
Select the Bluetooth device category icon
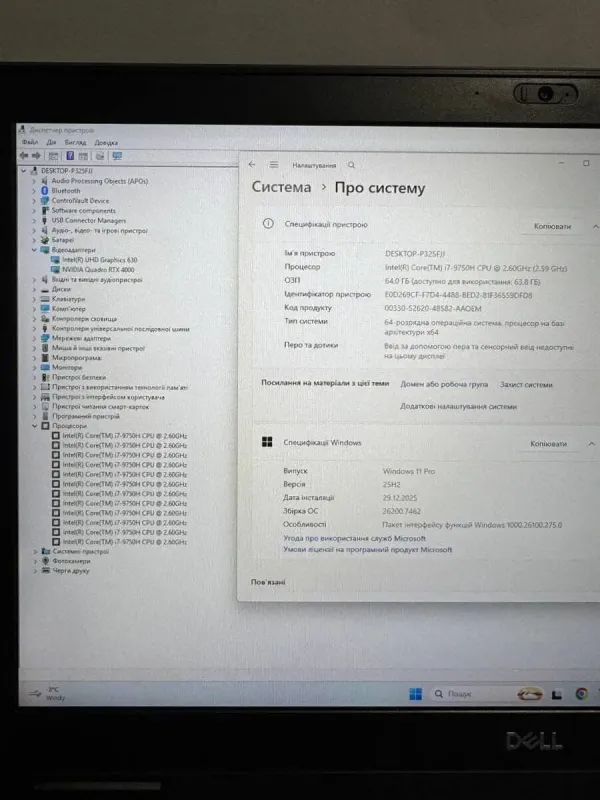tap(44, 190)
